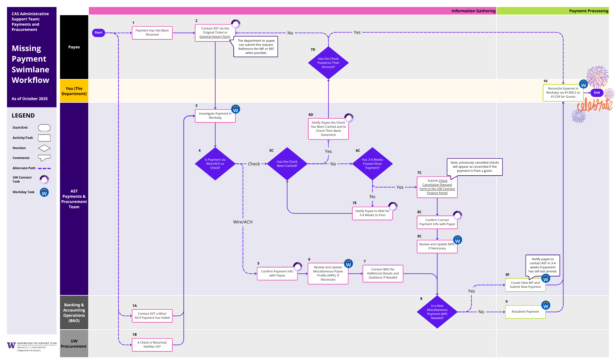This screenshot has height=364, width=616.
Task: Click the Is Payment via Wire/ACH or Check decision
Action: click(215, 164)
